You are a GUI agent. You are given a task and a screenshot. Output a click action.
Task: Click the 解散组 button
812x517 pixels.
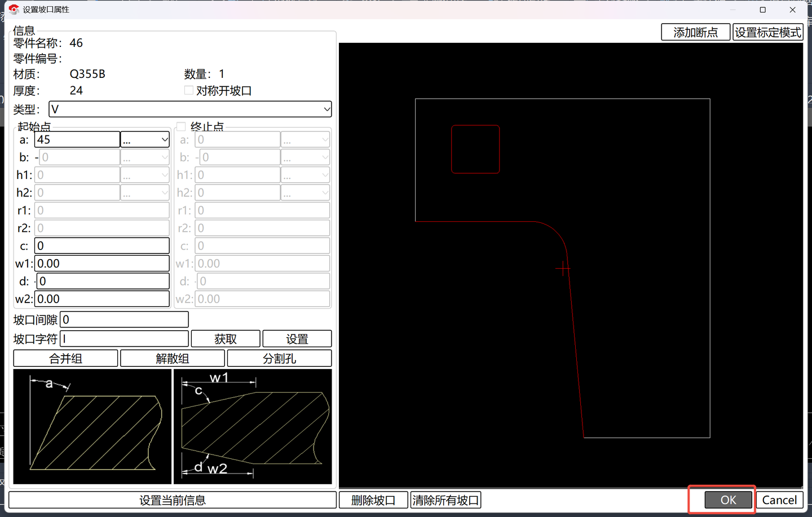(173, 358)
